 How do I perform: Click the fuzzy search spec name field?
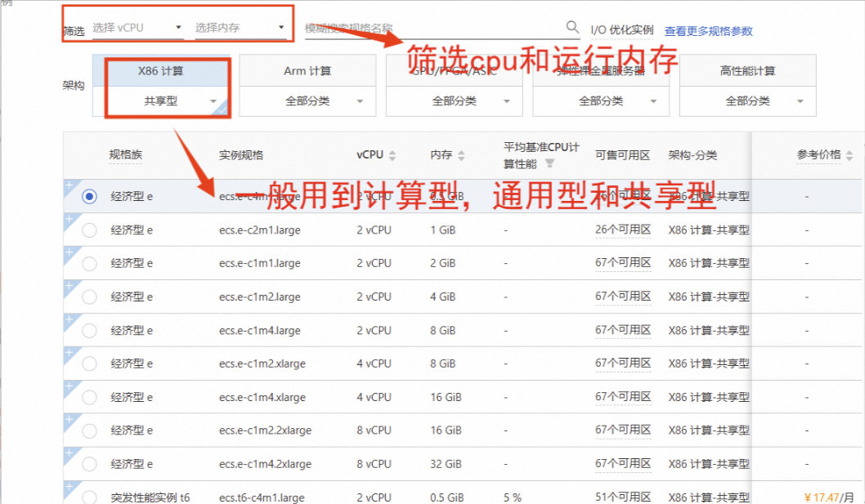click(x=432, y=28)
